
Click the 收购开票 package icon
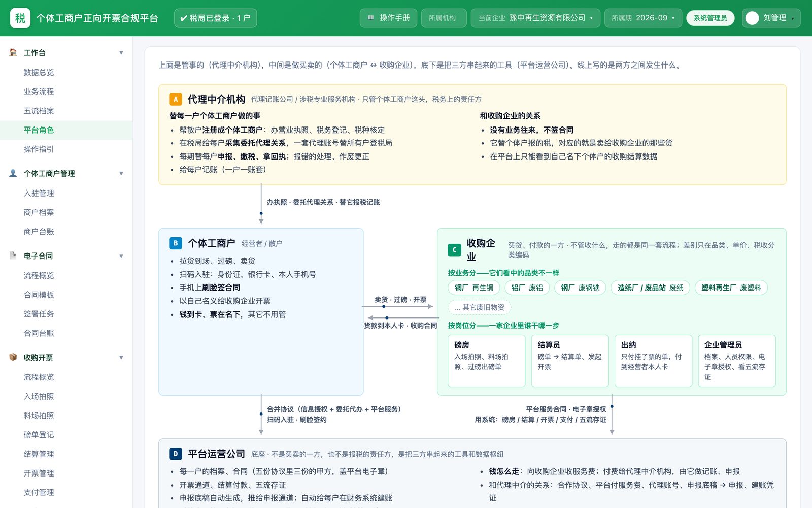[13, 357]
